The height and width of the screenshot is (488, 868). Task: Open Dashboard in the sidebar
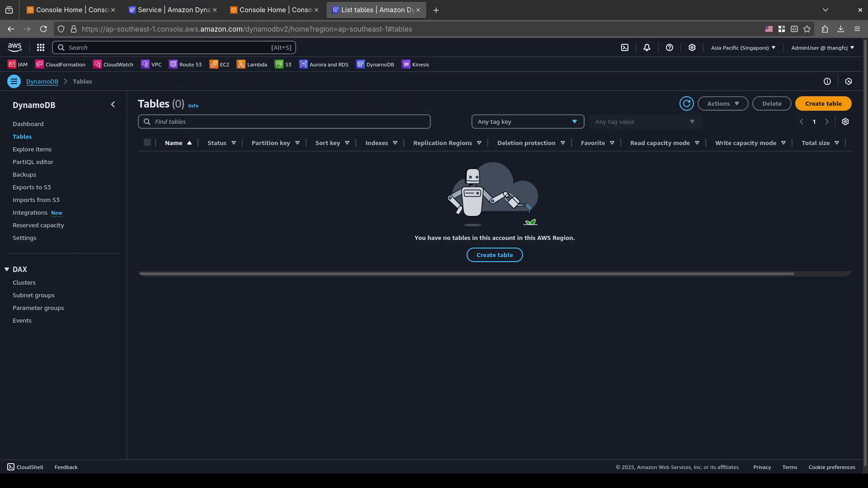[x=28, y=124]
